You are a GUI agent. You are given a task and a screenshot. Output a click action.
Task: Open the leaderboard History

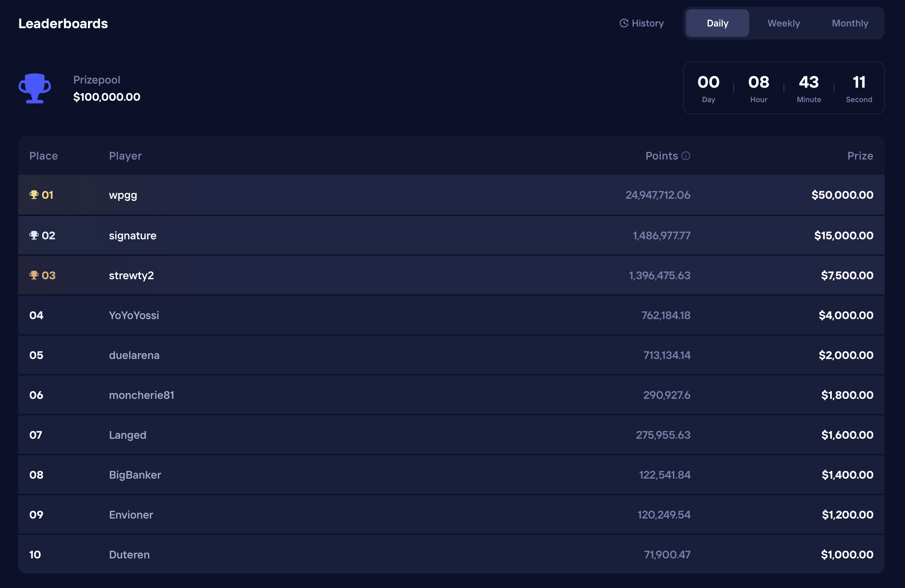pos(642,23)
